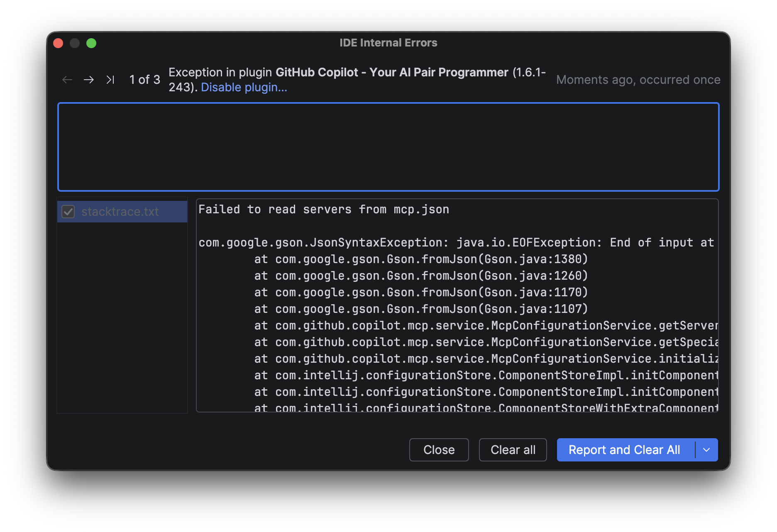
Task: Click the exception counter showing 1 of 3
Action: click(x=144, y=80)
